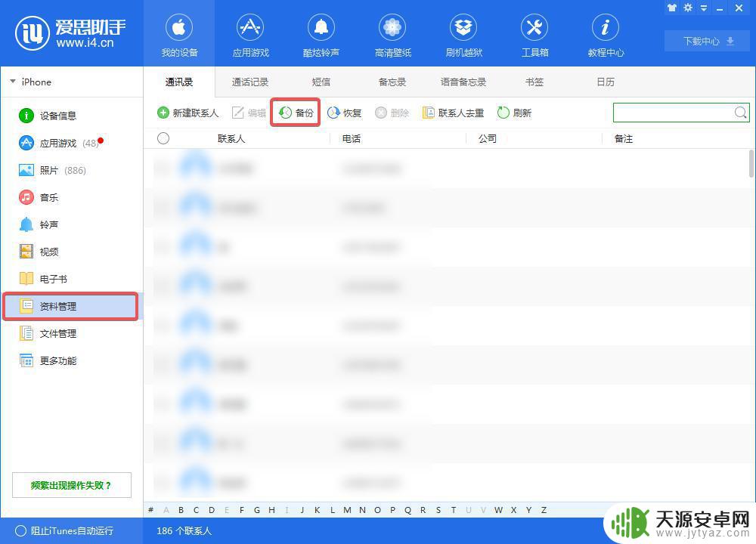Sort by 联系人 column header
The width and height of the screenshot is (756, 544).
point(231,139)
